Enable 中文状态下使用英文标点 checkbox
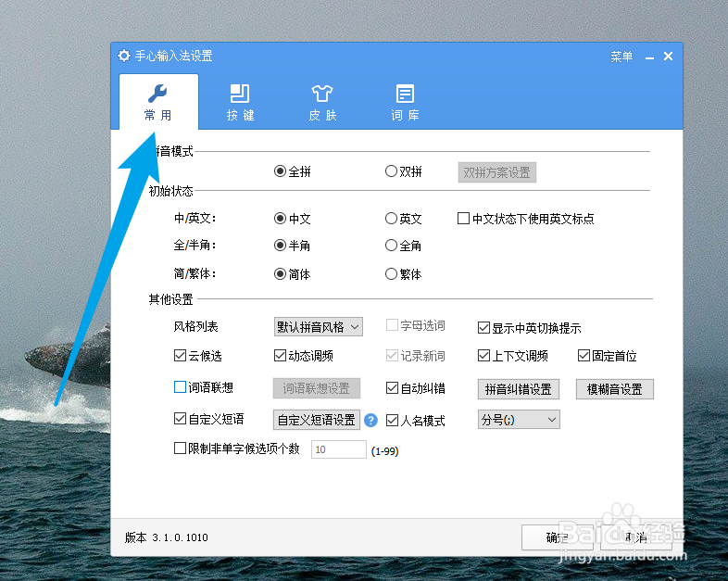728x581 pixels. (463, 219)
